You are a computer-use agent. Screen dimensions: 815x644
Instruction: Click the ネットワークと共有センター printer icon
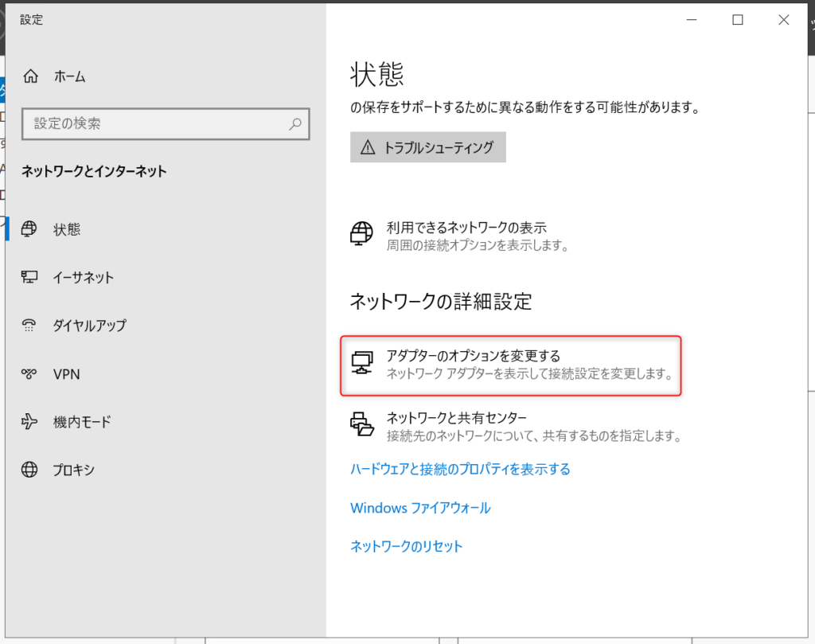[362, 425]
